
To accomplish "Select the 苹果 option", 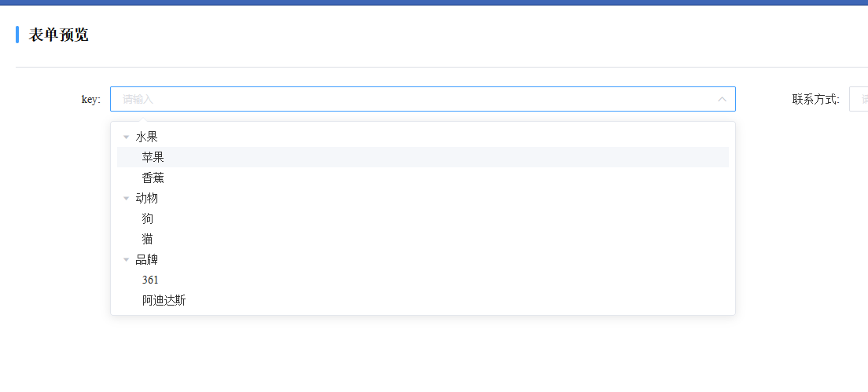I will (x=423, y=158).
